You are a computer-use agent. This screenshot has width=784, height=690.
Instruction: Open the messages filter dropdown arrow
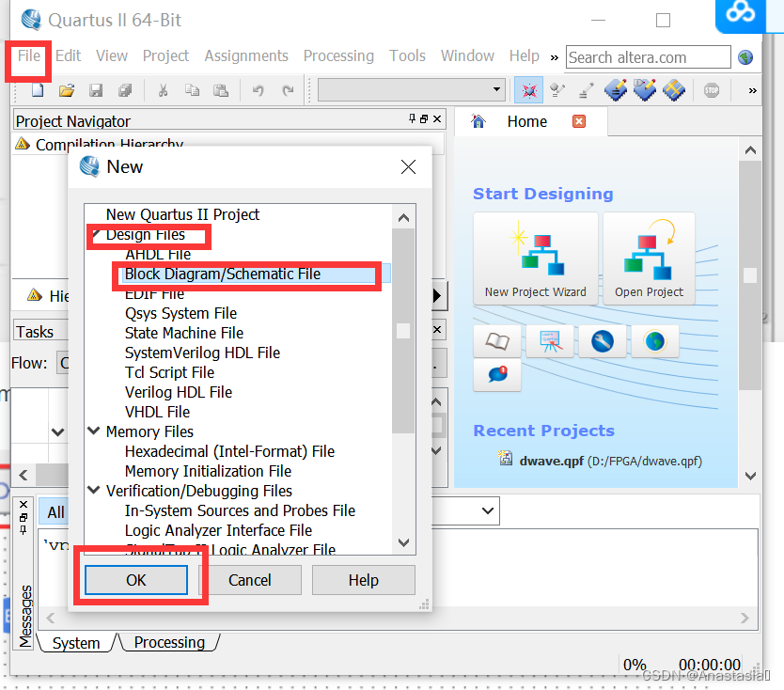(x=488, y=511)
